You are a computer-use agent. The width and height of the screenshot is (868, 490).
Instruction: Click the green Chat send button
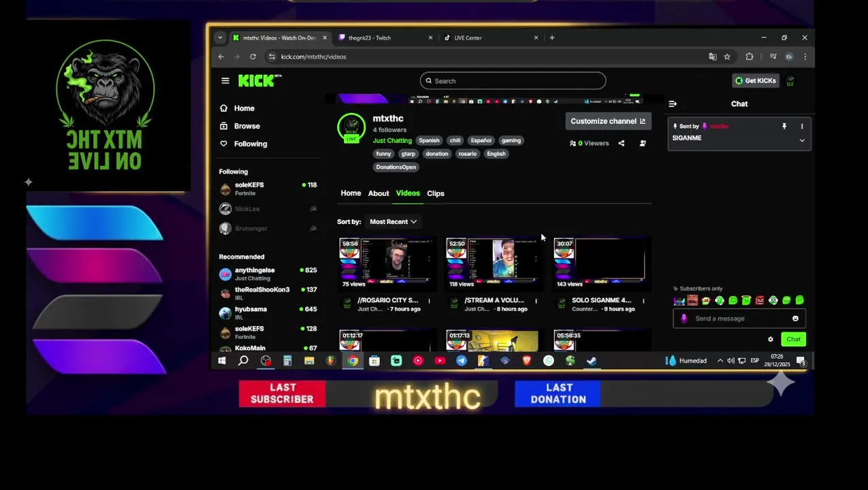pyautogui.click(x=794, y=340)
